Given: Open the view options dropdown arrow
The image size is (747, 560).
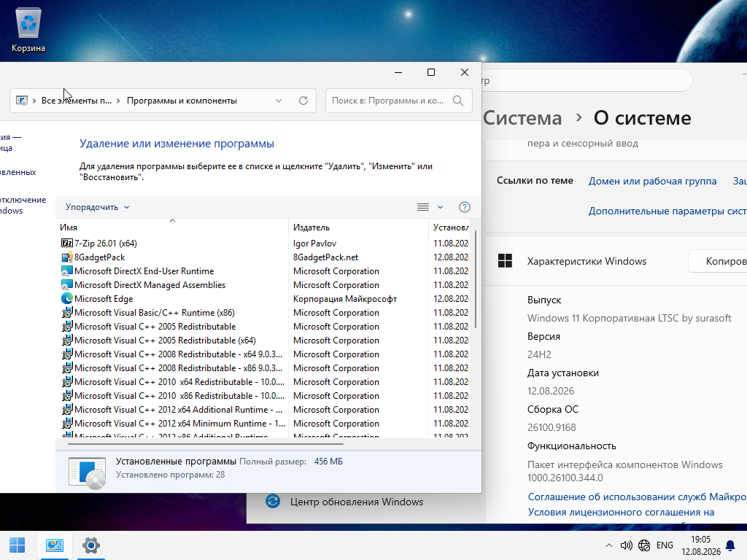Looking at the screenshot, I should [x=440, y=207].
